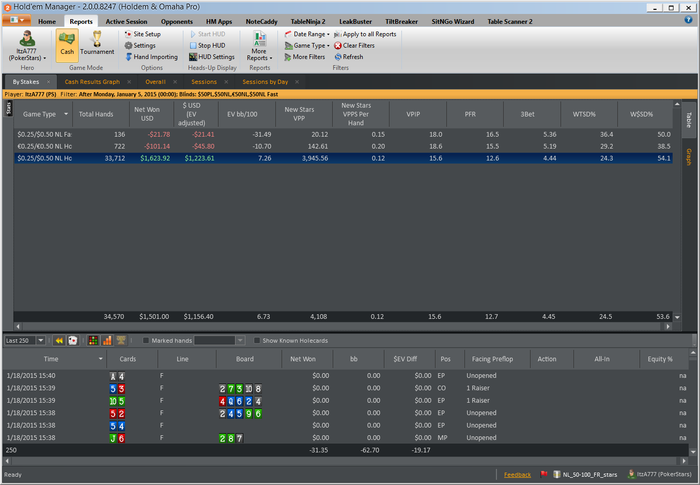
Task: Click the trophy icon in hands toolbar
Action: point(121,340)
